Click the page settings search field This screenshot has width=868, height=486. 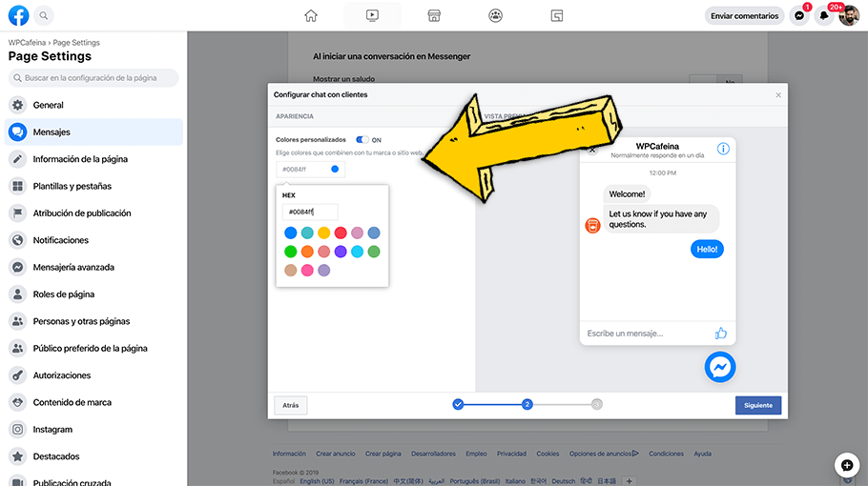[93, 78]
